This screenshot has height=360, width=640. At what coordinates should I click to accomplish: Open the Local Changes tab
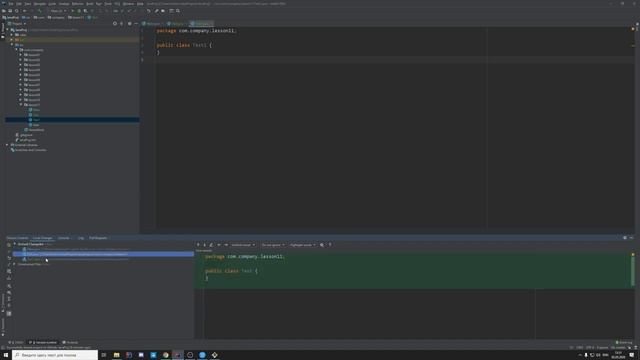42,238
